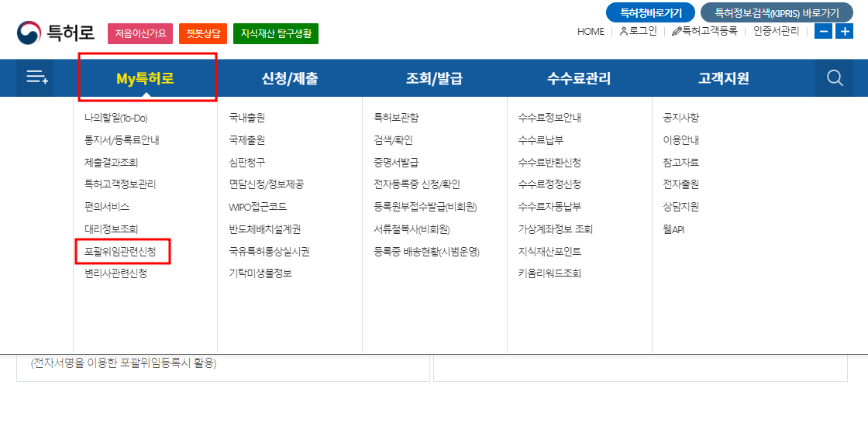Select 키움리워드조회 menu item
868x433 pixels.
click(x=549, y=273)
